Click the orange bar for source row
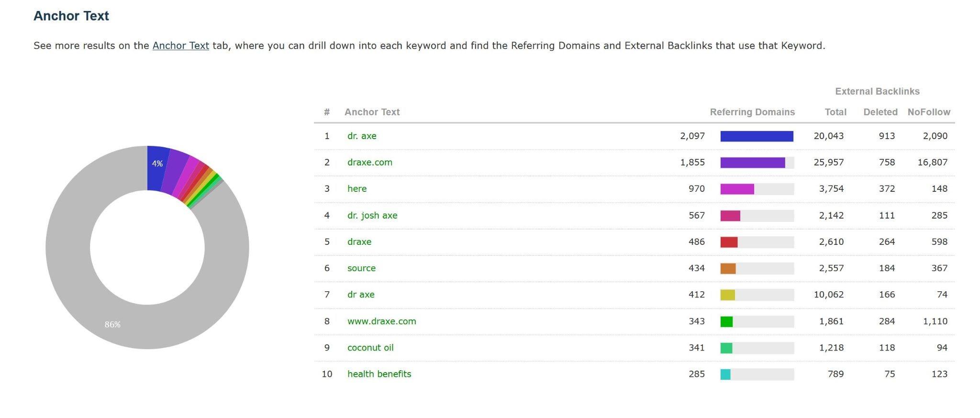 [728, 268]
